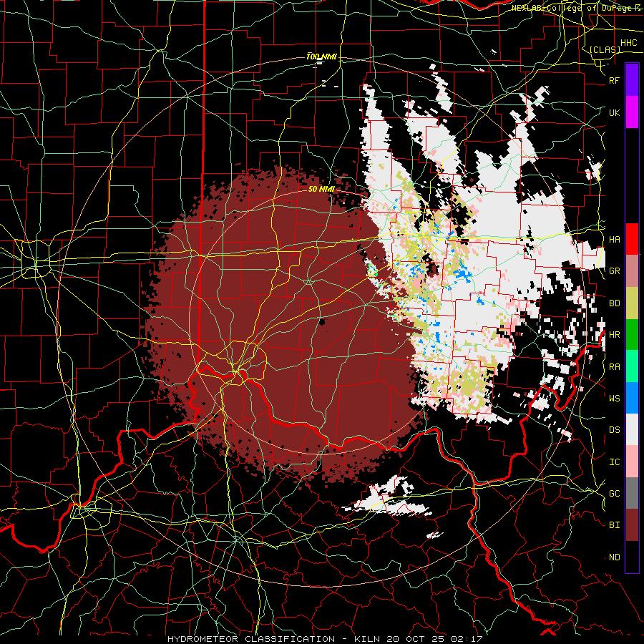Click the BD legend label

point(614,303)
